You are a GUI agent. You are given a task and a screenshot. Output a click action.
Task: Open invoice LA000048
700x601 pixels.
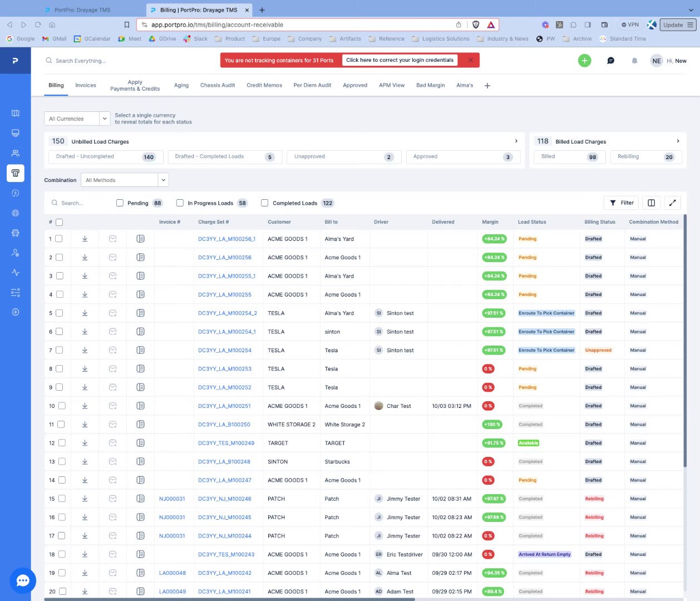tap(172, 573)
